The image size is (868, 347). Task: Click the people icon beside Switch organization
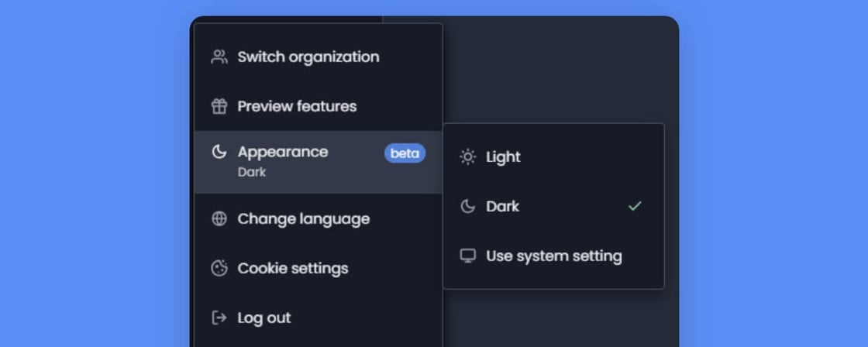pos(219,57)
